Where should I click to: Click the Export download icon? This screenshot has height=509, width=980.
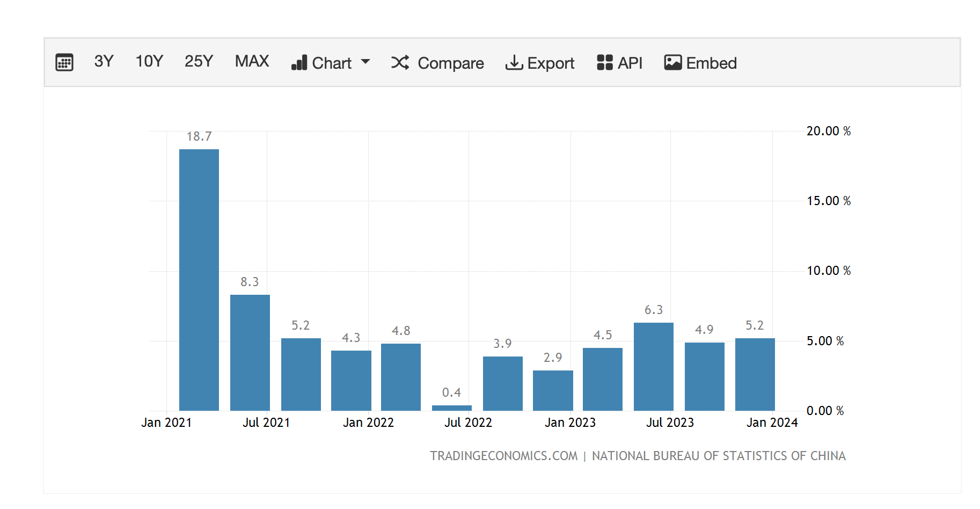[x=514, y=63]
